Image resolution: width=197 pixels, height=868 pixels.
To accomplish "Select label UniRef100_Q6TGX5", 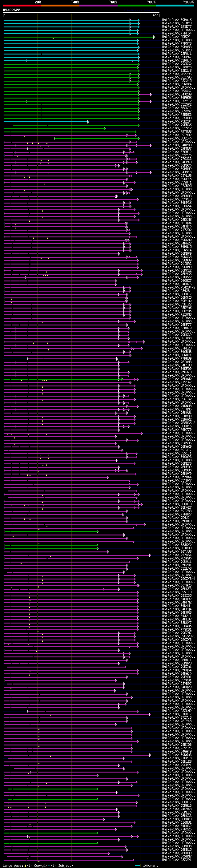I will pyautogui.click(x=176, y=585).
